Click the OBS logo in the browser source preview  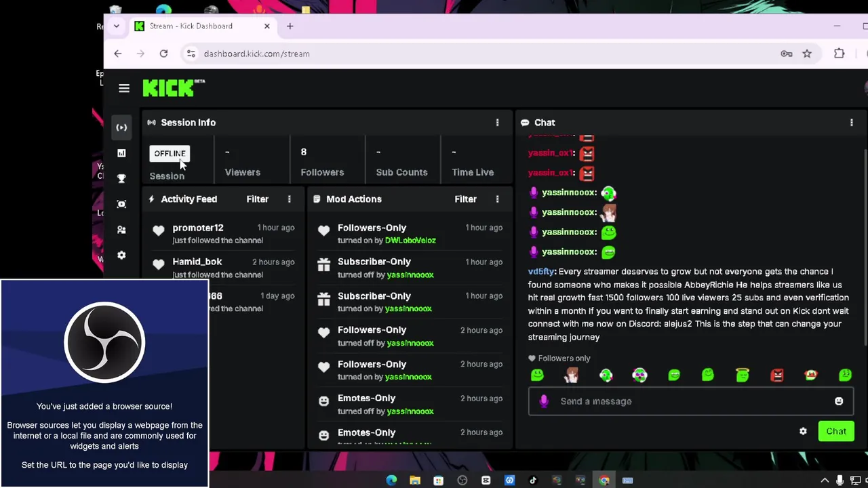(104, 342)
